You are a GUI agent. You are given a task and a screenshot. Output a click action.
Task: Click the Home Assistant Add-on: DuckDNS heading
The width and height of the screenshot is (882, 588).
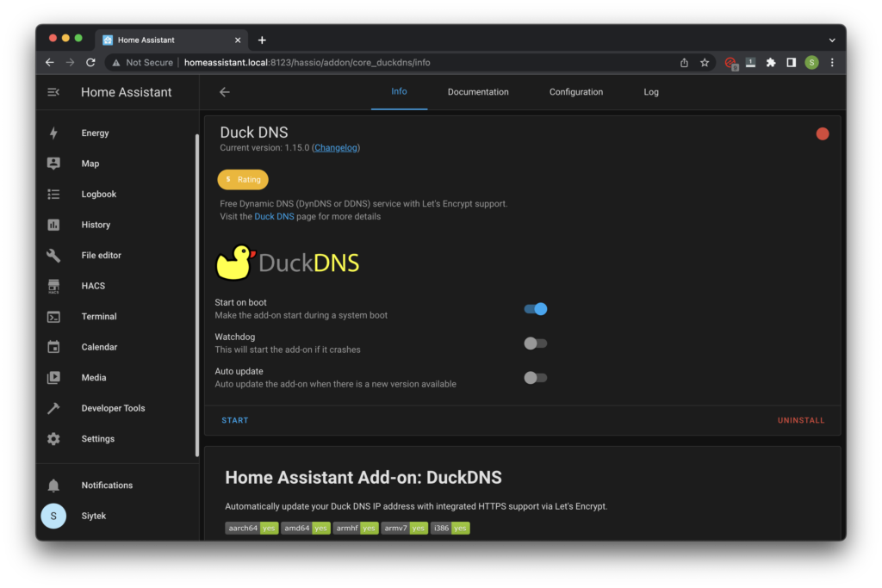[363, 477]
